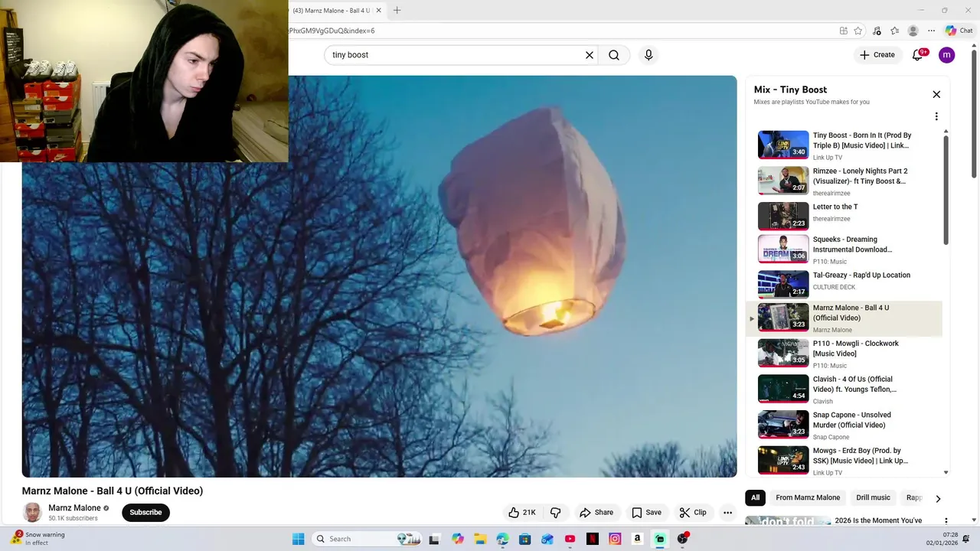Image resolution: width=980 pixels, height=551 pixels.
Task: Click the mix playlist scrollbar thumb
Action: (946, 191)
